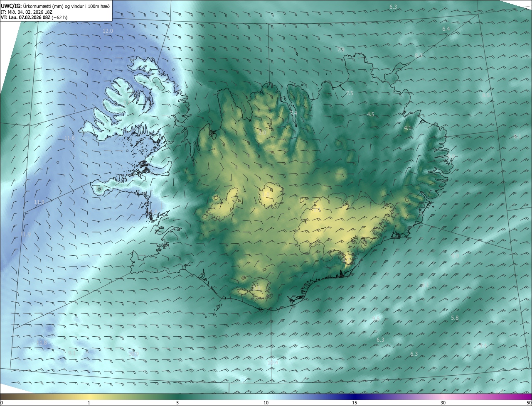Click the '10' tick label on the color scale
Viewport: 532px width, 406px height.
click(266, 403)
